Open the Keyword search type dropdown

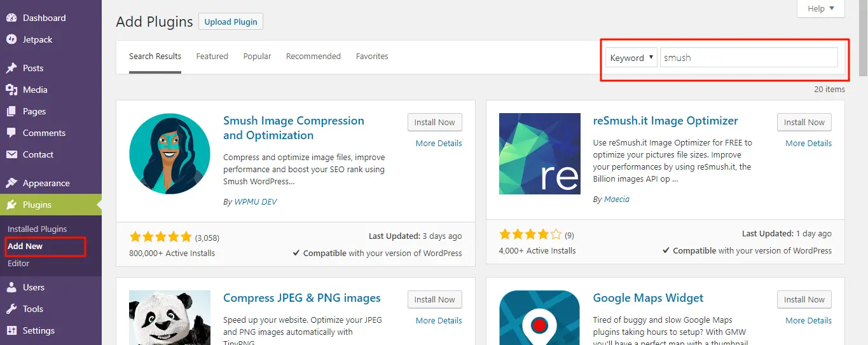tap(631, 57)
